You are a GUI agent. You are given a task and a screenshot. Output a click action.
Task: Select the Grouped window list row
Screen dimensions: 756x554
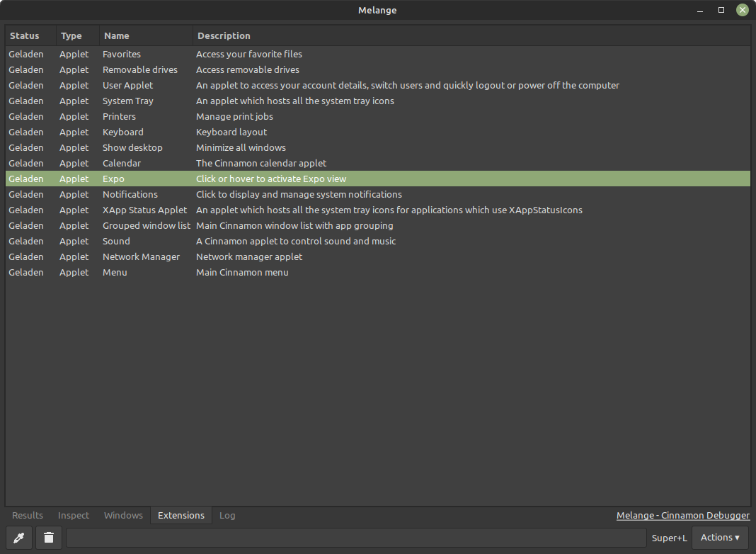coord(378,225)
